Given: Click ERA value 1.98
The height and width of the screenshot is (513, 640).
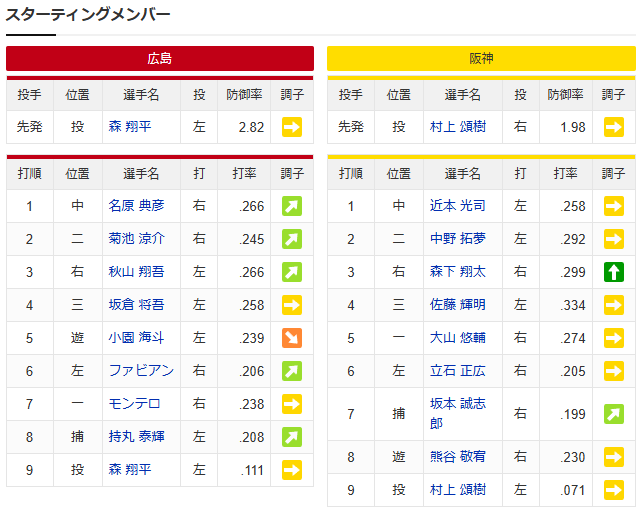Looking at the screenshot, I should pyautogui.click(x=573, y=127).
